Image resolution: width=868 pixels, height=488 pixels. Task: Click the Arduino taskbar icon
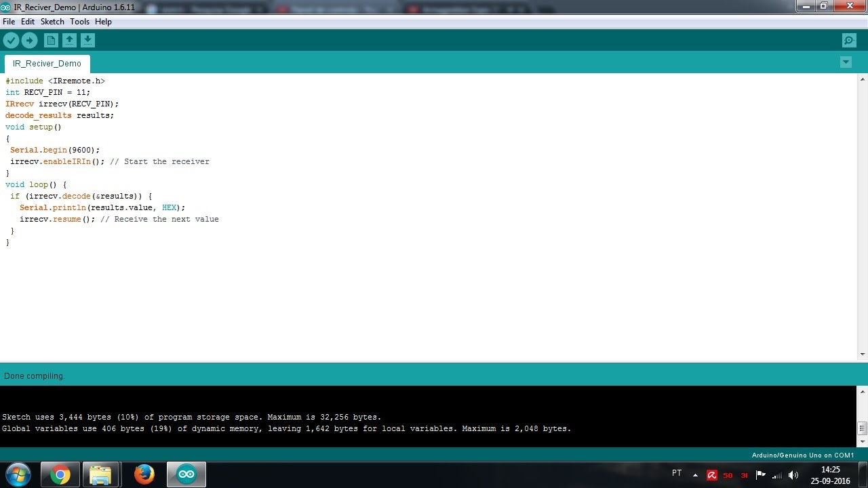click(x=186, y=474)
